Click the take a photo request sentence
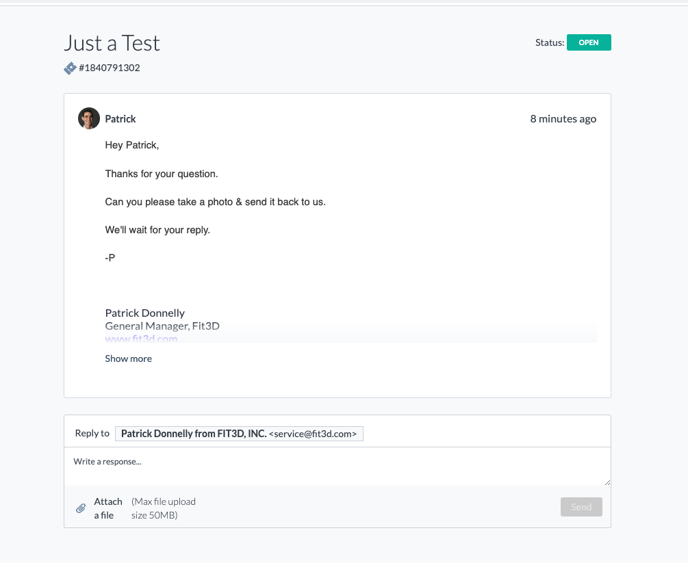This screenshot has width=688, height=563. (215, 202)
